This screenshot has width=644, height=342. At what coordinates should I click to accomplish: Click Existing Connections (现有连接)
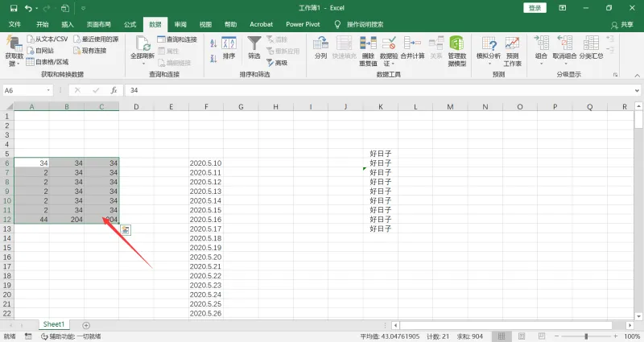point(90,51)
